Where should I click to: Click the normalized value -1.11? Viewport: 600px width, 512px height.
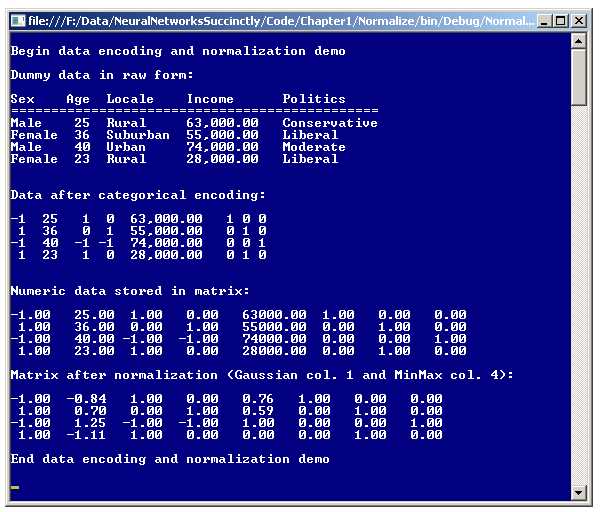(x=86, y=435)
